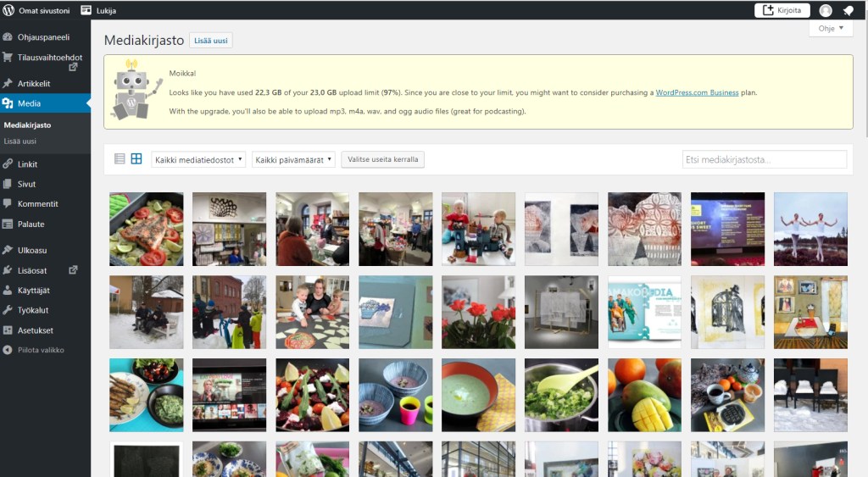Open Kaikki päivämäärät date dropdown
Viewport: 868px width, 477px height.
tap(293, 159)
